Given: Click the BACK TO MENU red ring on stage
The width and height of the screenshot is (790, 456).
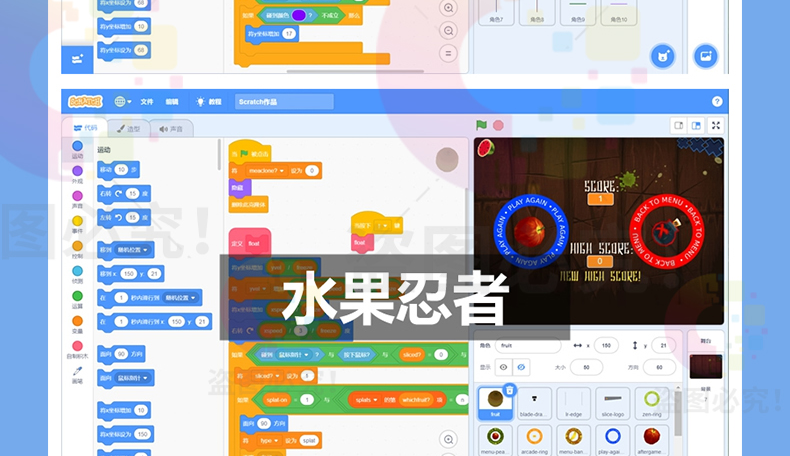Looking at the screenshot, I should coord(667,231).
